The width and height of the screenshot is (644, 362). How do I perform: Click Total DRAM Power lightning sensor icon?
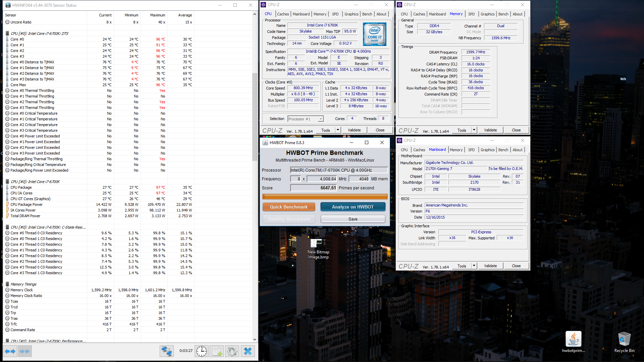click(7, 216)
